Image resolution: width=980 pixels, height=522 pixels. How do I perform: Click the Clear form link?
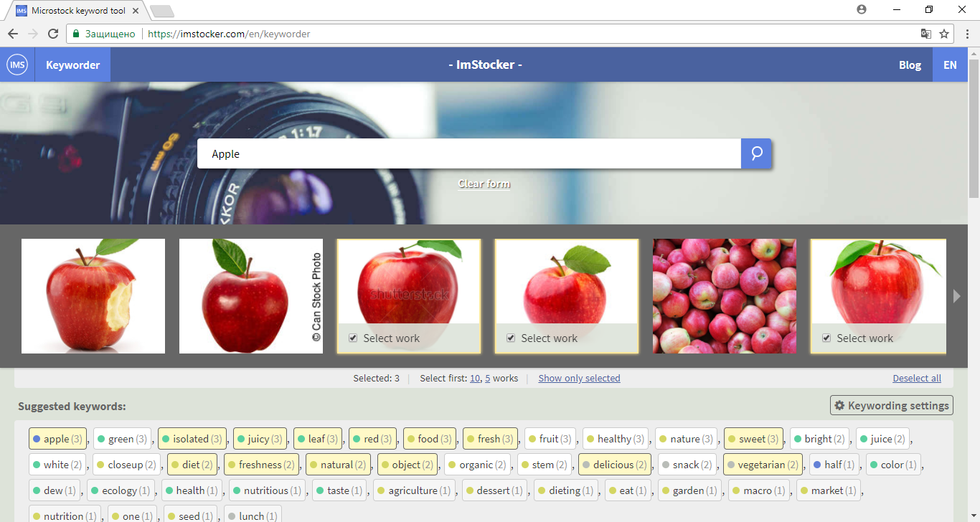484,184
